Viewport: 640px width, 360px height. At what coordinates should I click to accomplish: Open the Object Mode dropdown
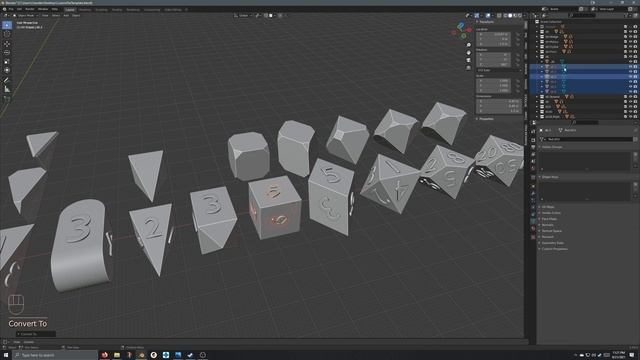click(26, 16)
